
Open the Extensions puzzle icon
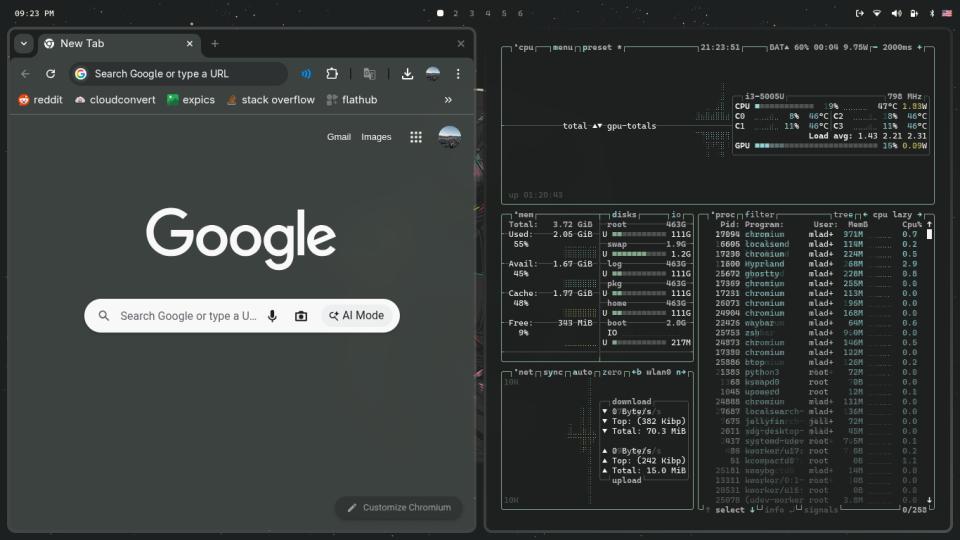coord(332,74)
